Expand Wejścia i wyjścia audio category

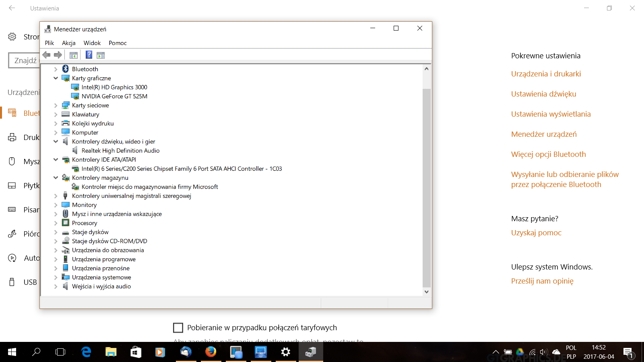tap(56, 286)
